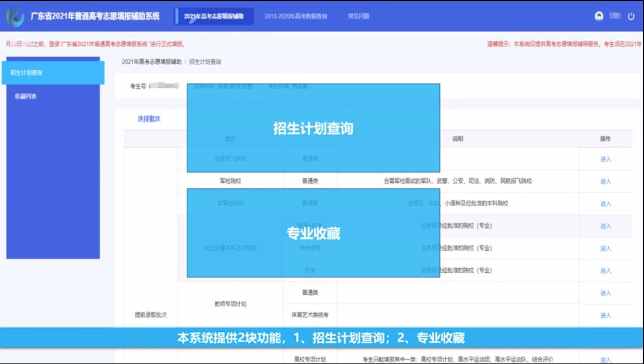Click 进入 on the 统考合格 row
This screenshot has width=644, height=364.
coord(605,248)
